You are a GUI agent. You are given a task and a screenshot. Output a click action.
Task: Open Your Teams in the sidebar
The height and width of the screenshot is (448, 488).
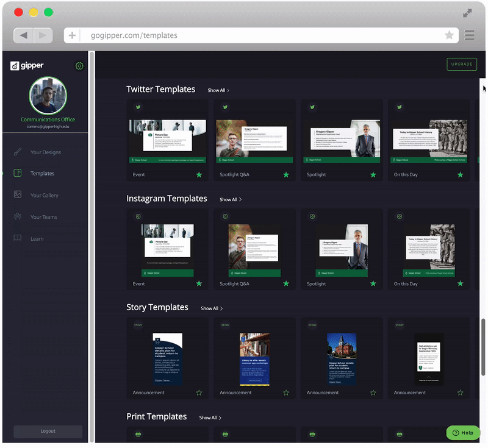[x=44, y=217]
